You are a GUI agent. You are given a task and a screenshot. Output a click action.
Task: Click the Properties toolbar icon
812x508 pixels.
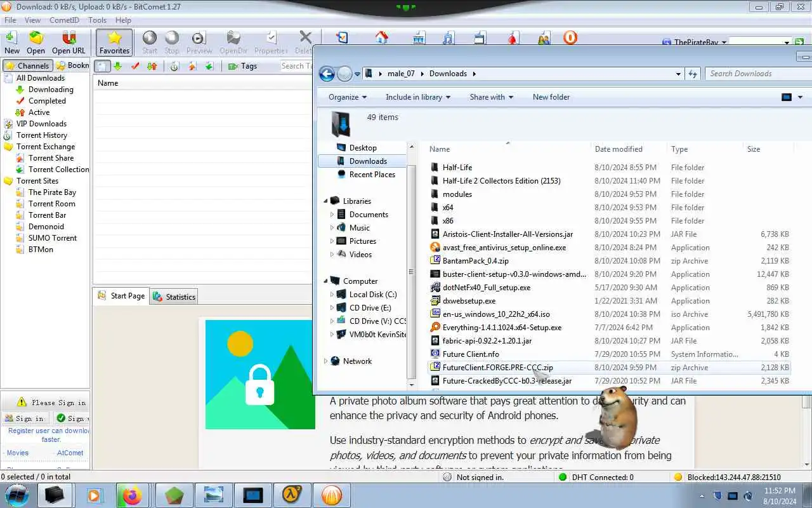tap(271, 43)
